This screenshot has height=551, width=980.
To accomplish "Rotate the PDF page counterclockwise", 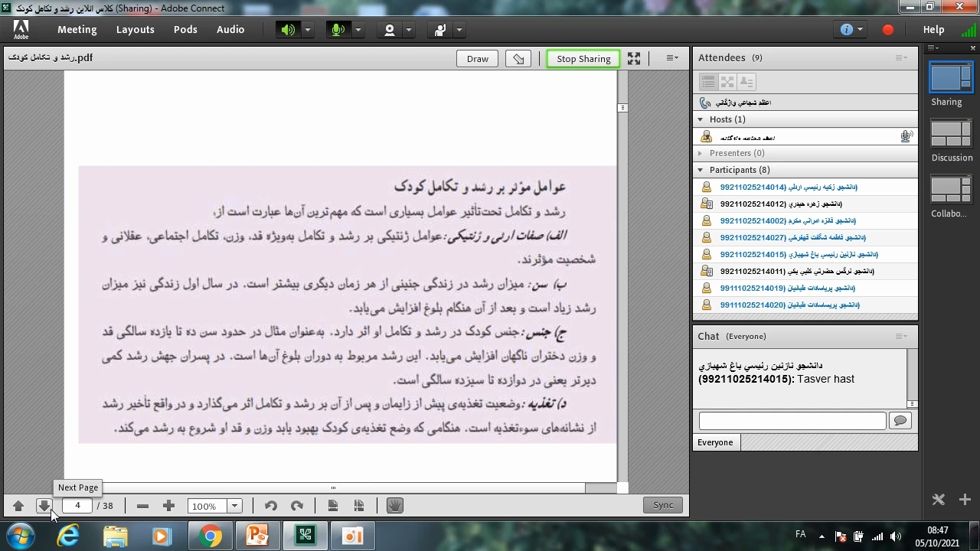I will pyautogui.click(x=270, y=506).
